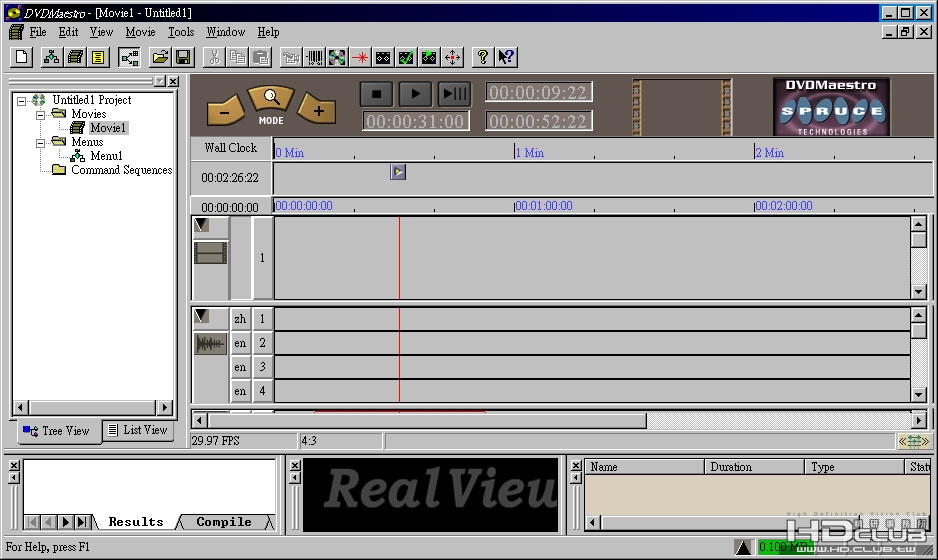Click the red laser star icon
The image size is (938, 560).
(361, 57)
